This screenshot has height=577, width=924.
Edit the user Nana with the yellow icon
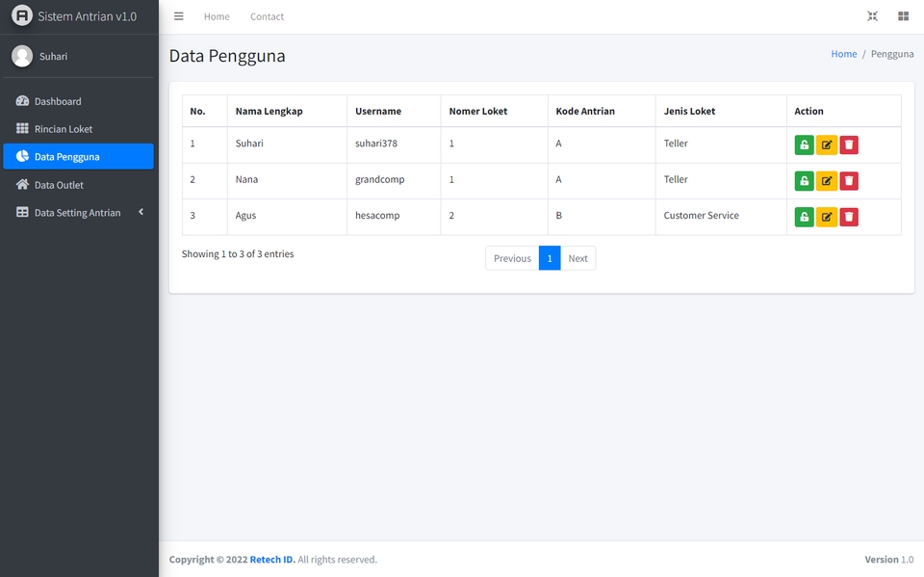826,180
